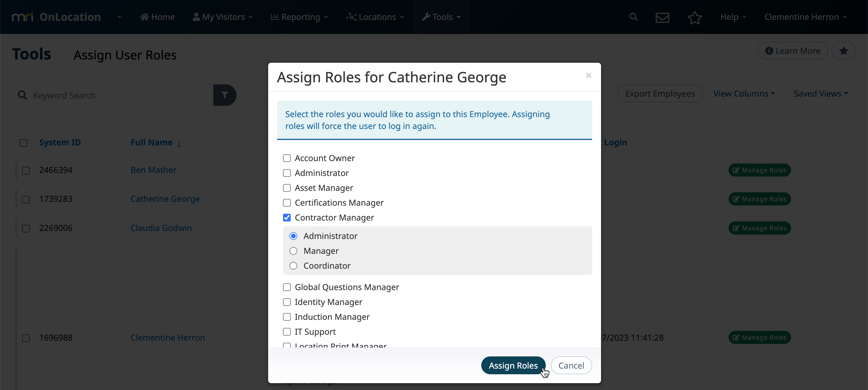Image resolution: width=868 pixels, height=390 pixels.
Task: Click the Cancel button in the dialog
Action: click(x=571, y=365)
